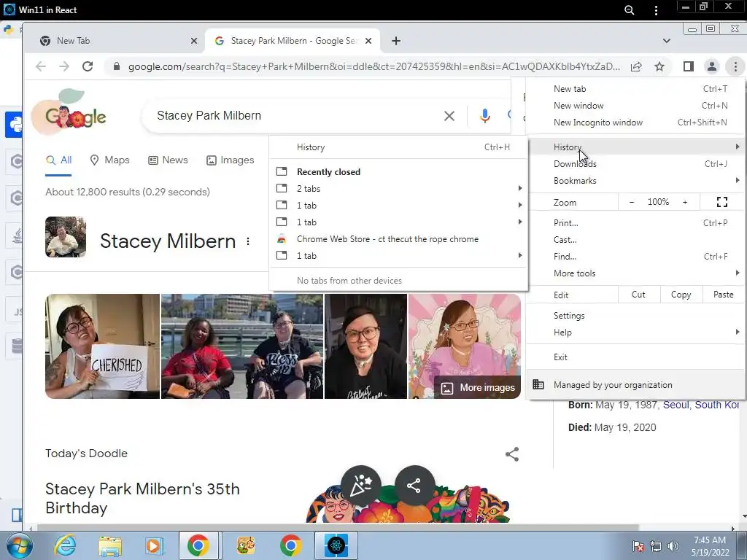Expand the recently closed 2 tabs entry
Screen dimensions: 747x560
click(399, 189)
